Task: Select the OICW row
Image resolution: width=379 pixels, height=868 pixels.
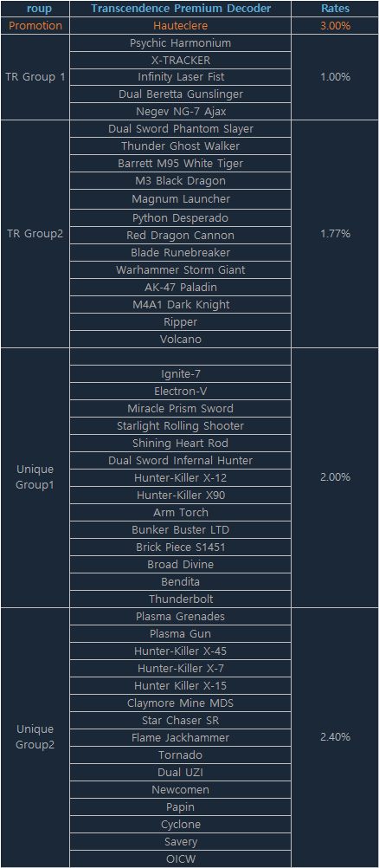Action: pos(180,859)
